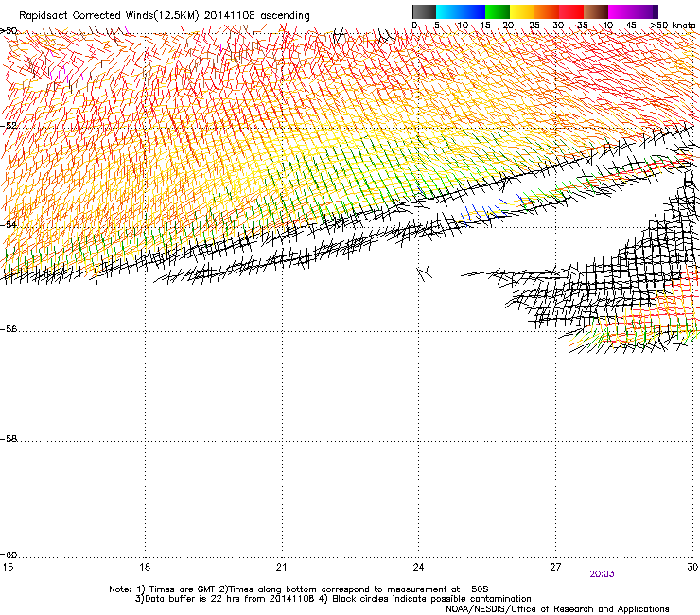Click legend tick label 10
Image resolution: width=700 pixels, height=615 pixels.
[x=463, y=26]
